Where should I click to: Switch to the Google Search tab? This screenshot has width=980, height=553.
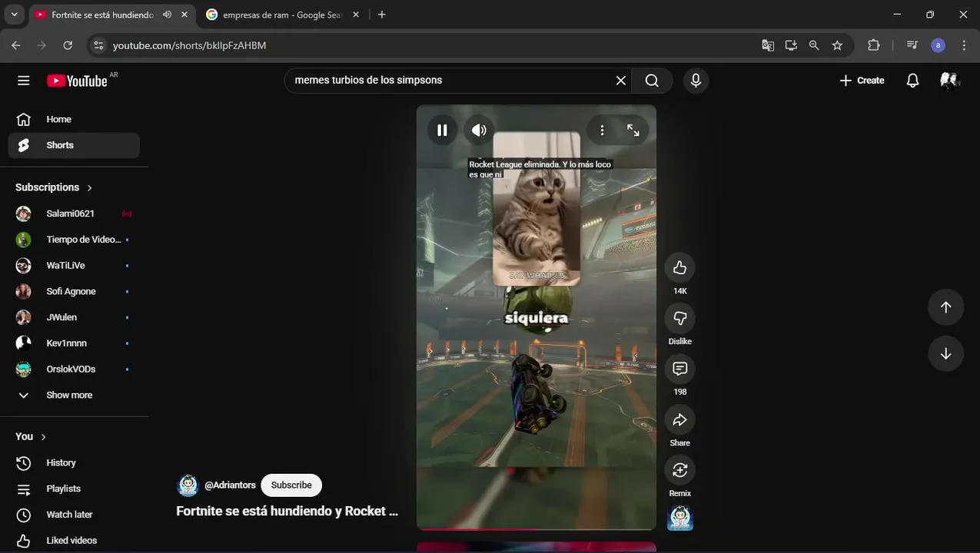281,15
